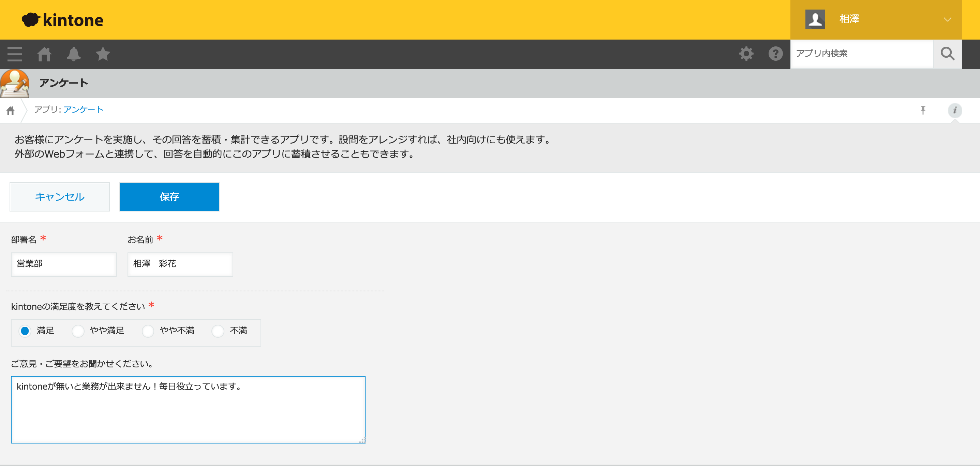980x466 pixels.
Task: Open the help question mark icon
Action: [775, 54]
